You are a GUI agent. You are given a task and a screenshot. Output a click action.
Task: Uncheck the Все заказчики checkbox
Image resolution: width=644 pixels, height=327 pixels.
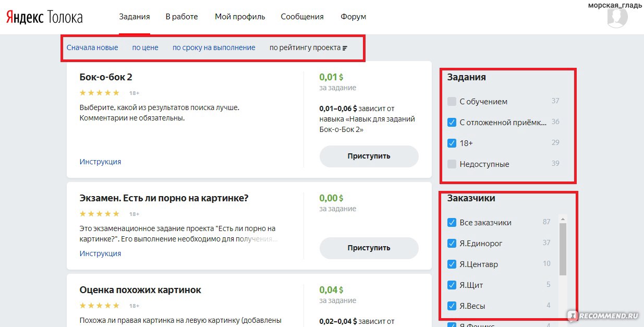[452, 223]
